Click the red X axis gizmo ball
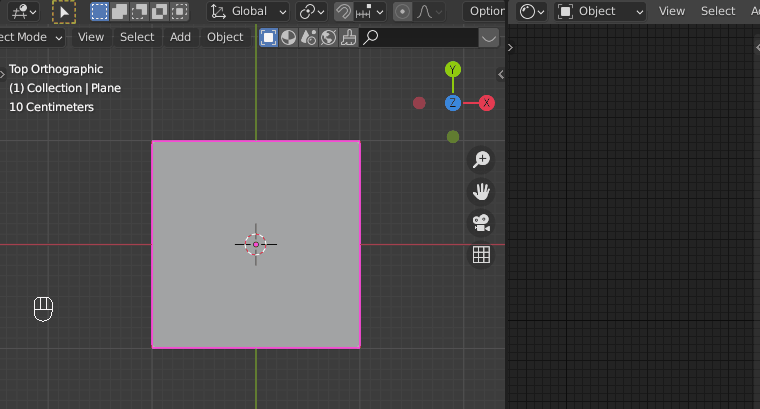The height and width of the screenshot is (409, 760). pos(487,103)
